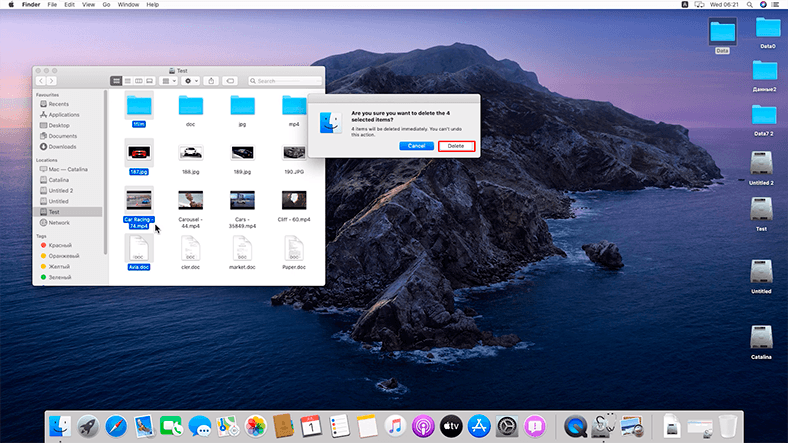Open the App Store from the Dock
This screenshot has height=443, width=788.
pos(478,425)
